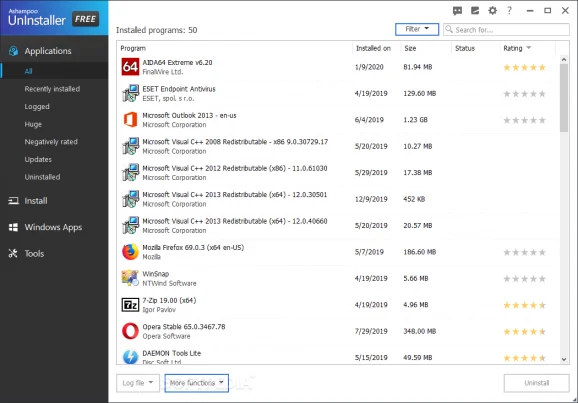Open the Log file dropdown
Viewport: 578px width, 403px height.
[x=137, y=383]
